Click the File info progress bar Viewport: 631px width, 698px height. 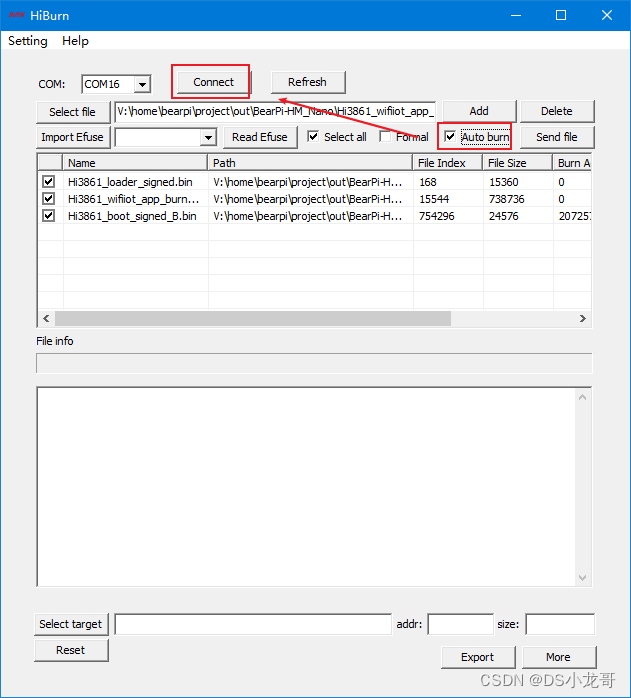[x=314, y=363]
